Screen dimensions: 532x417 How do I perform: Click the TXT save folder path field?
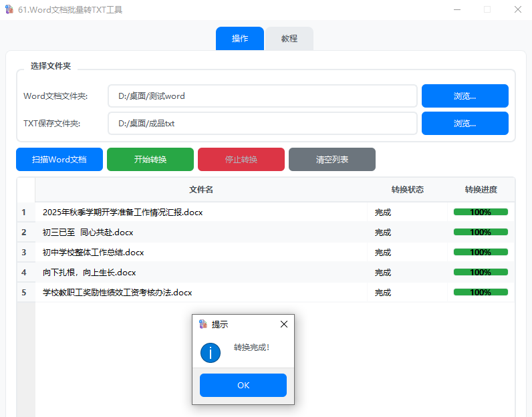tap(262, 123)
